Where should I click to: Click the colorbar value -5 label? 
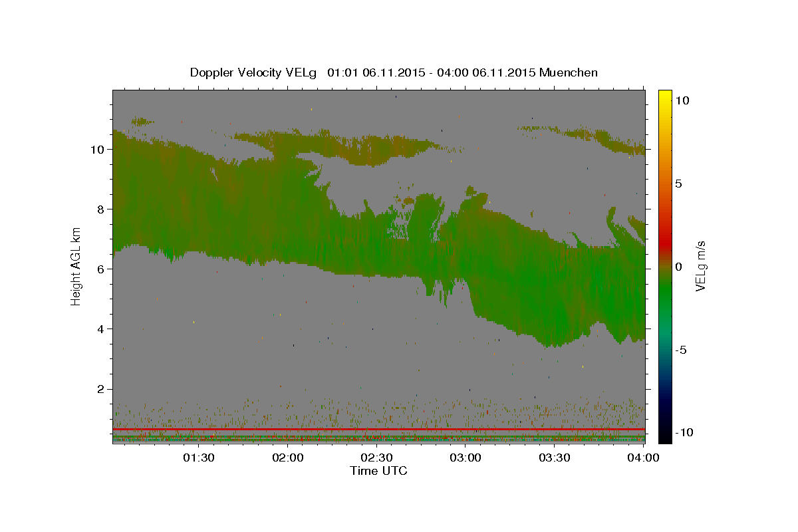point(682,350)
